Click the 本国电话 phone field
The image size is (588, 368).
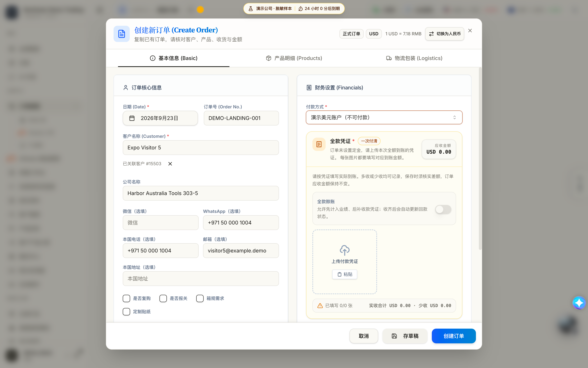pos(161,251)
